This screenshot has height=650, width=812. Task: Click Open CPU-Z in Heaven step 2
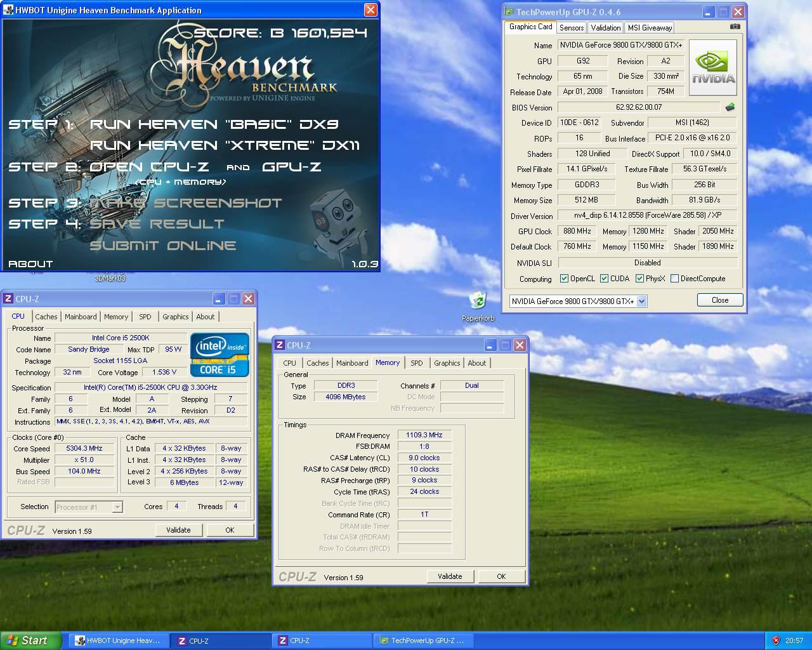pos(149,167)
